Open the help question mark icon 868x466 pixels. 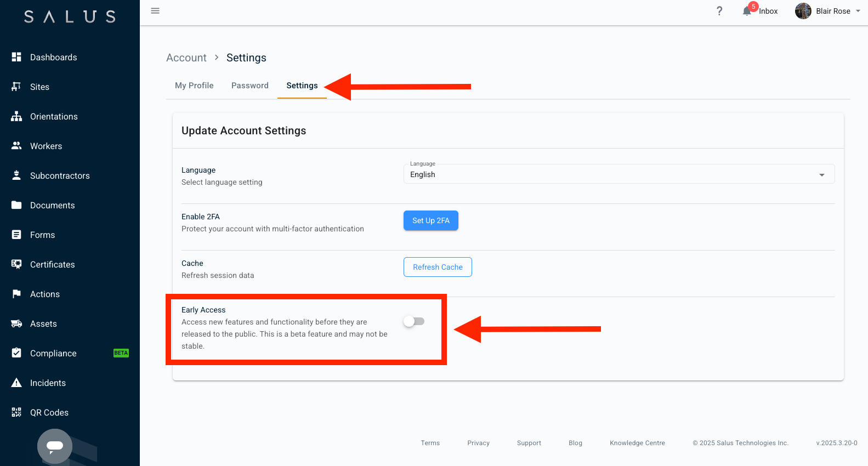coord(719,11)
